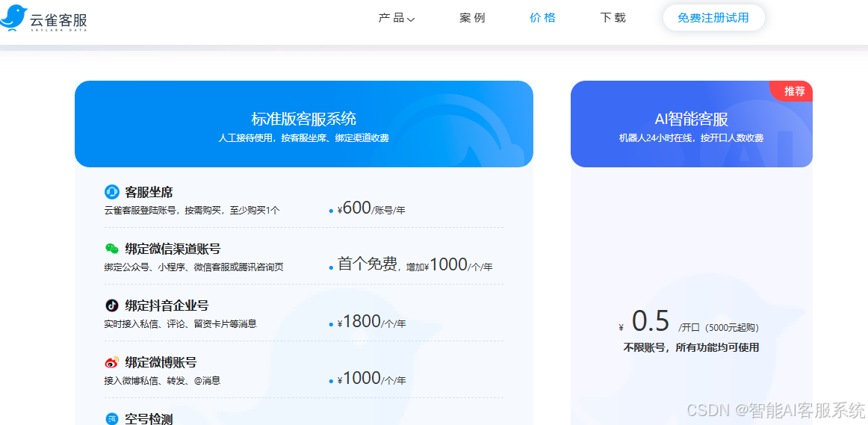Click the 客服坐席 title
Screen dimensions: 868x425
point(149,192)
